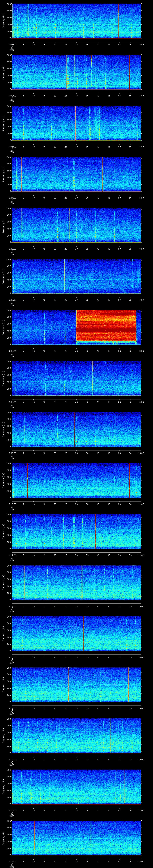Click the 9:10:00 start time label

click(x=12, y=504)
